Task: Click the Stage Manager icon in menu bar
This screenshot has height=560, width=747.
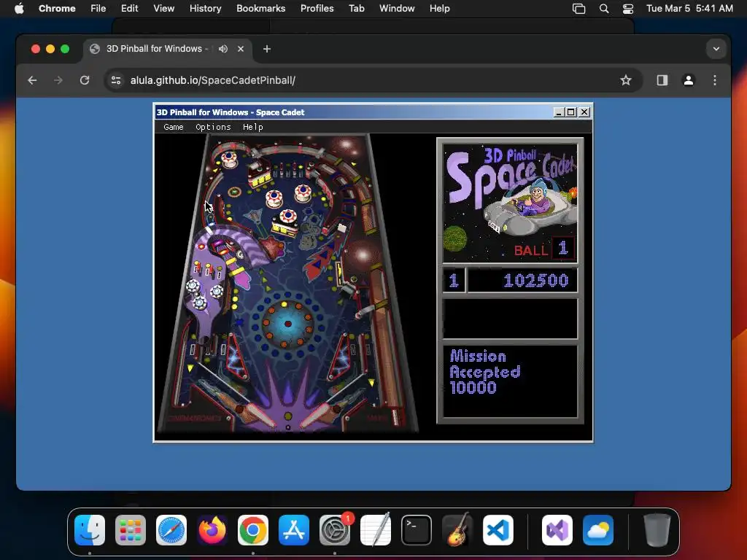Action: coord(578,8)
